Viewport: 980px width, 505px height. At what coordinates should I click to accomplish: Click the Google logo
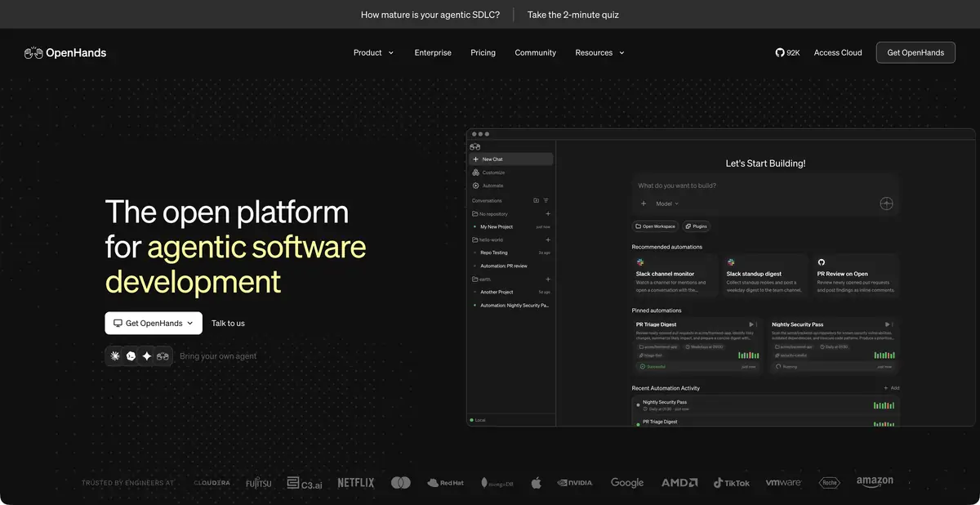pos(627,483)
